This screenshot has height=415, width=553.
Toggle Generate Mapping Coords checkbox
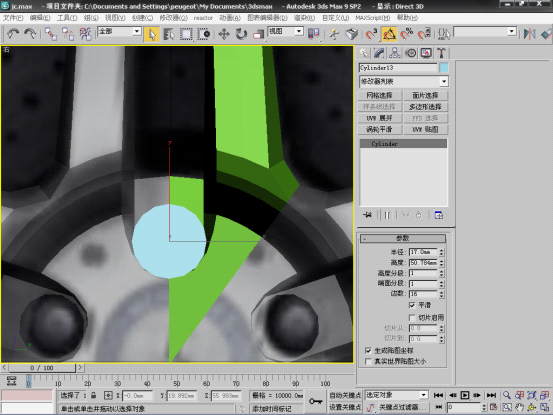pos(368,350)
